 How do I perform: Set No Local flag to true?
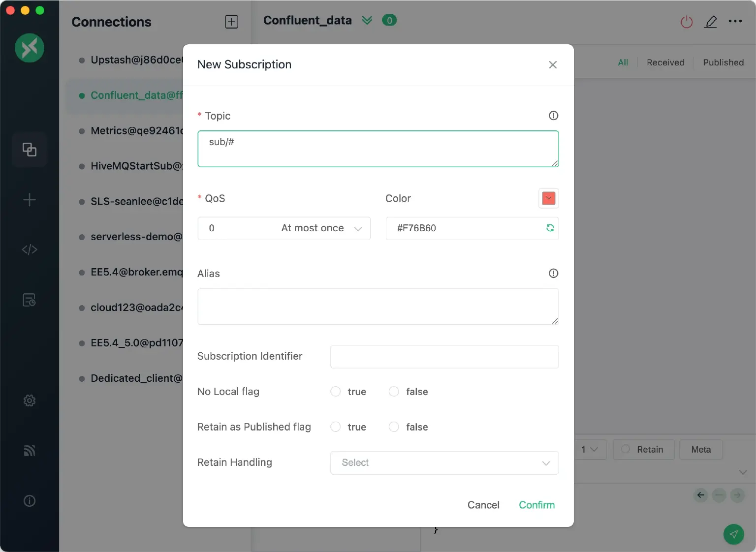[x=336, y=392]
